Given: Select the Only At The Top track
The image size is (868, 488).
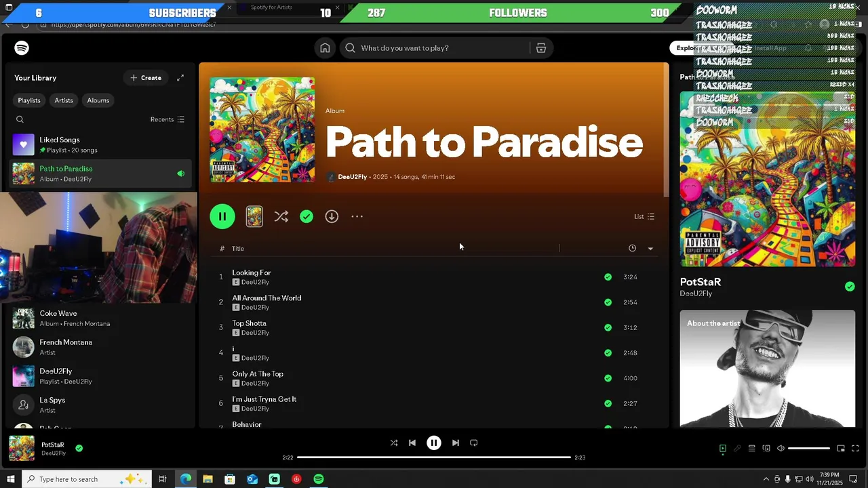Looking at the screenshot, I should [x=258, y=374].
